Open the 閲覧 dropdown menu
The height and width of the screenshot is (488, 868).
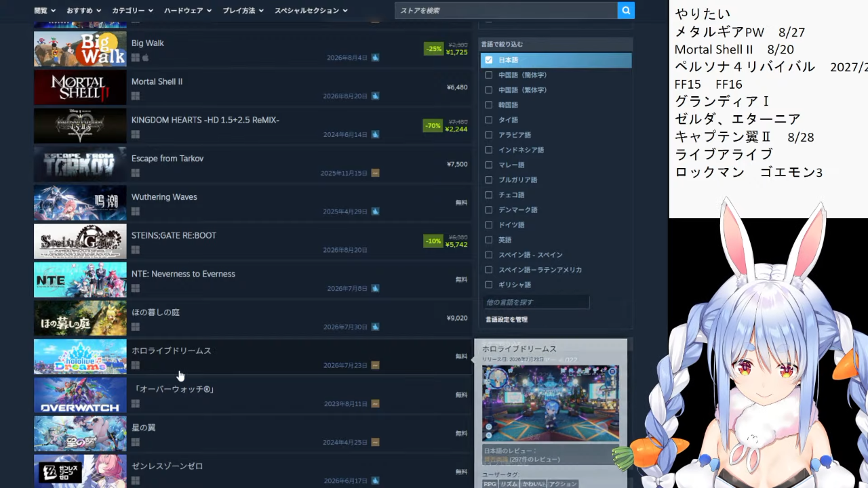point(44,10)
